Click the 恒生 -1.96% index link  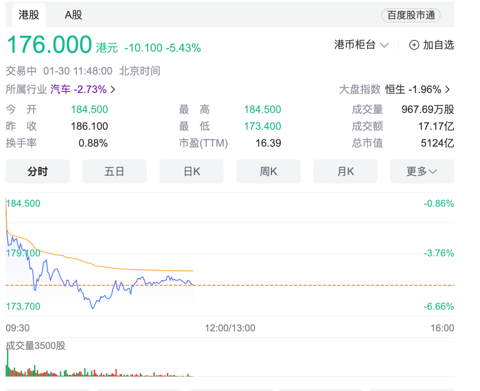point(413,89)
